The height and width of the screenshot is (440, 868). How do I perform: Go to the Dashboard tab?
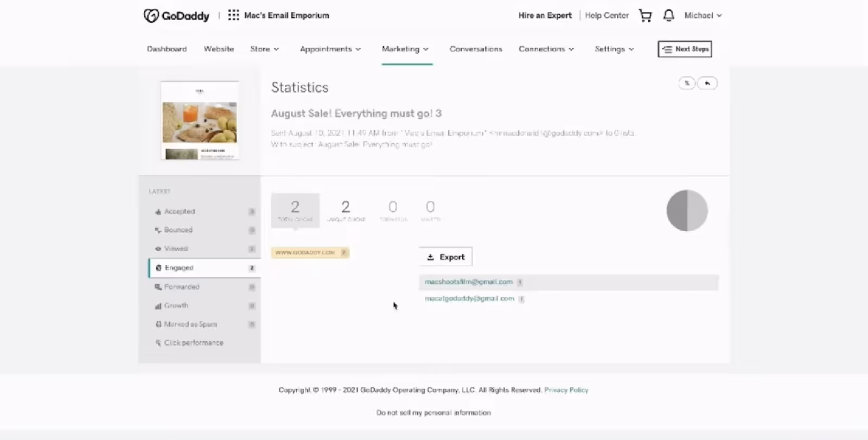pos(167,49)
